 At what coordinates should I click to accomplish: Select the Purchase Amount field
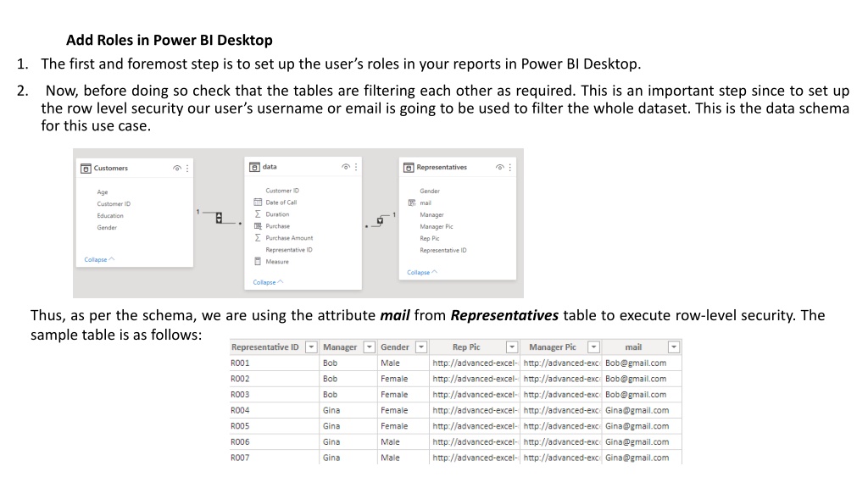289,238
